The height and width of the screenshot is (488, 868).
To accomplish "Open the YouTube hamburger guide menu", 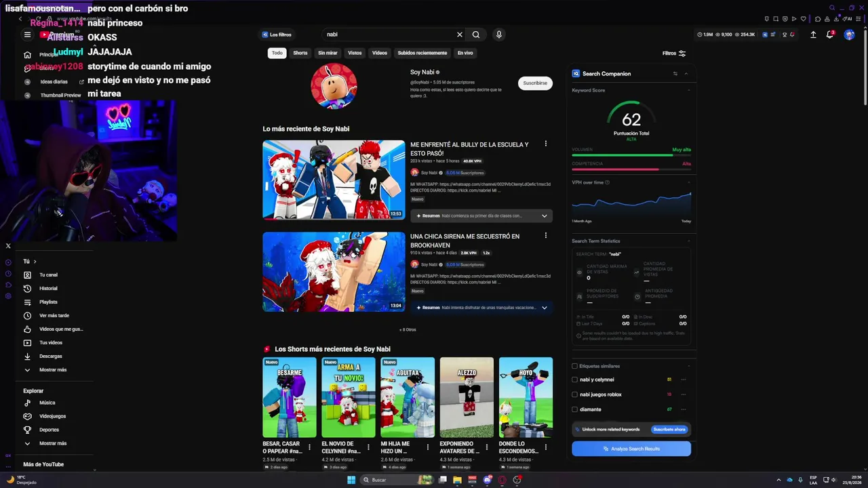I will 27,35.
